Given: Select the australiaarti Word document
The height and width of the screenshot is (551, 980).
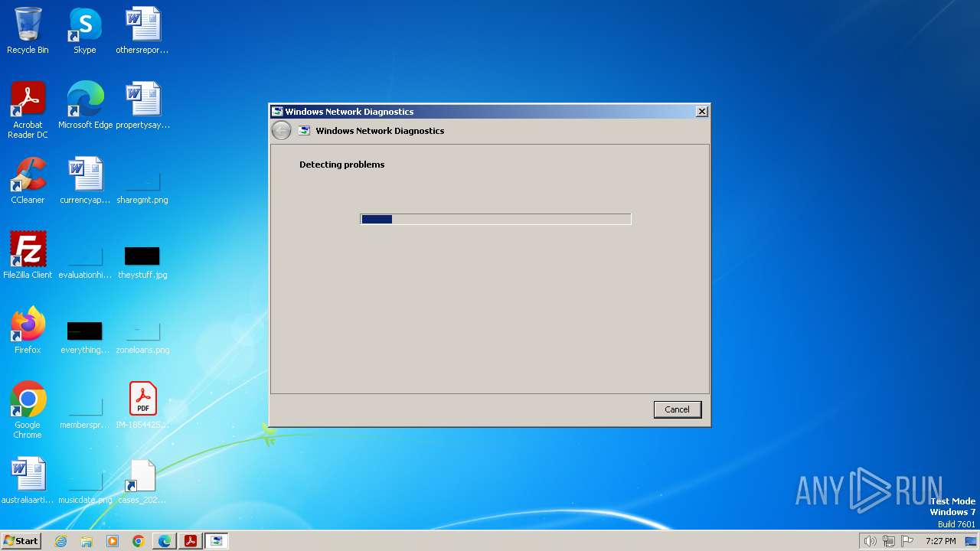Looking at the screenshot, I should point(28,481).
